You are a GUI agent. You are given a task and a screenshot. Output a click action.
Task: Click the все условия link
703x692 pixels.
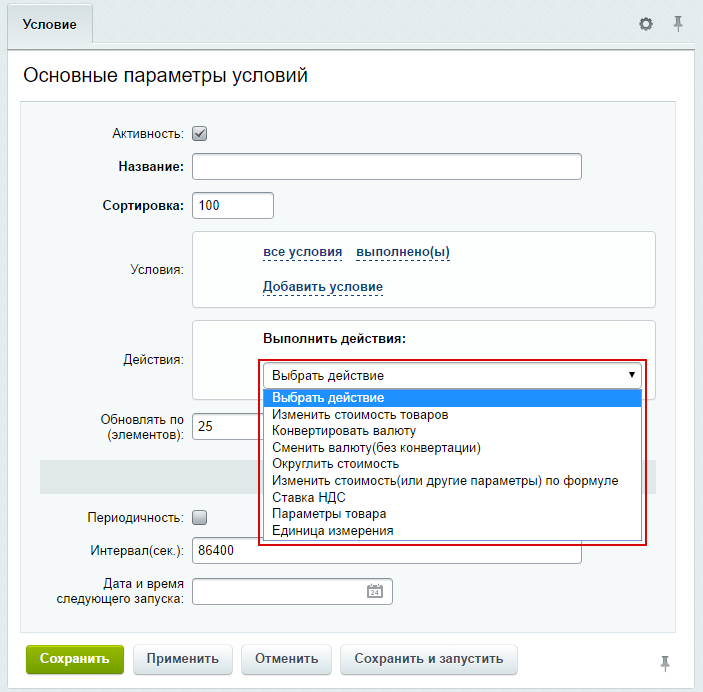coord(302,251)
